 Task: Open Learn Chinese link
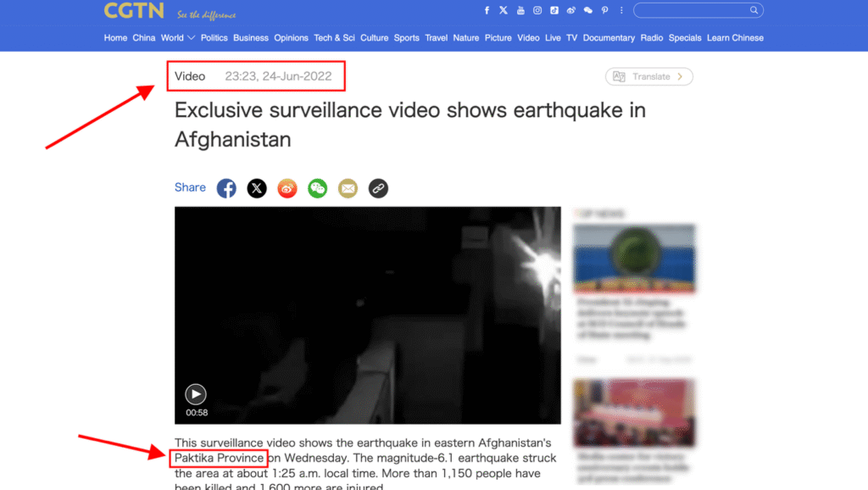pyautogui.click(x=735, y=37)
